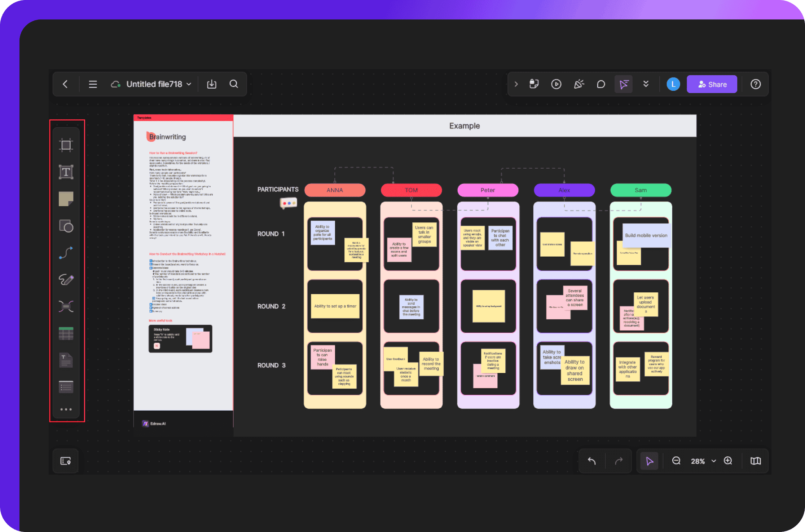The height and width of the screenshot is (532, 805).
Task: Select the Mind map tool
Action: (x=66, y=306)
